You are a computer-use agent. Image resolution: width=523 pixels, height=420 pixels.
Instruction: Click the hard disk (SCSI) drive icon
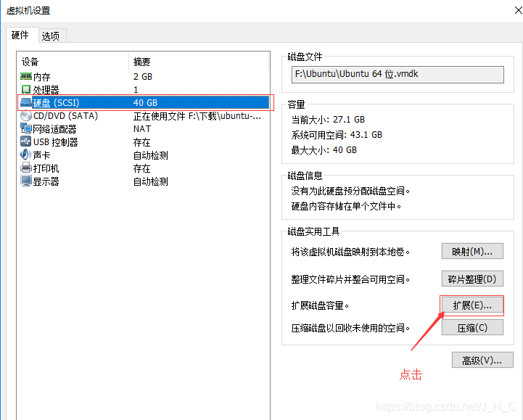[26, 102]
